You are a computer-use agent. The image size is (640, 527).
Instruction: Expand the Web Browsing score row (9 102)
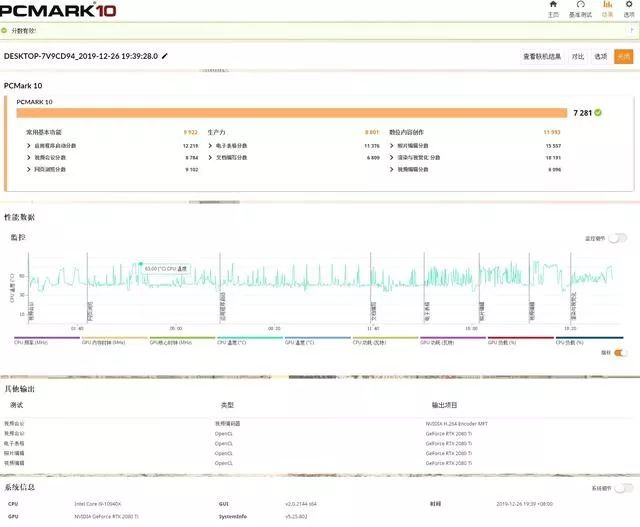[x=112, y=169]
